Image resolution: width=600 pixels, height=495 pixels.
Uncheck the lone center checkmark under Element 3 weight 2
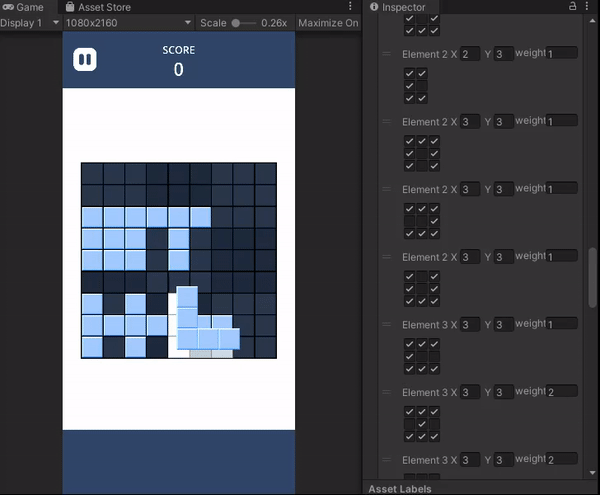(x=422, y=424)
